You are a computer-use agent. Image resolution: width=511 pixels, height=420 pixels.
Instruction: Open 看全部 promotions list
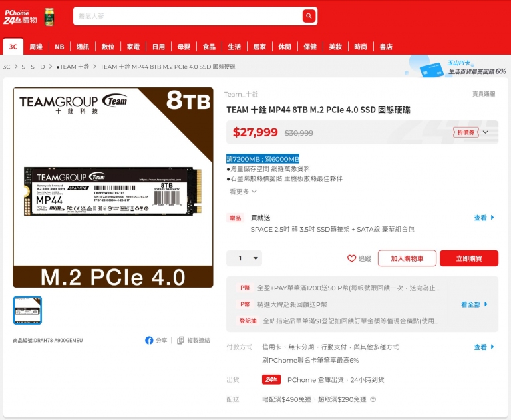(474, 304)
